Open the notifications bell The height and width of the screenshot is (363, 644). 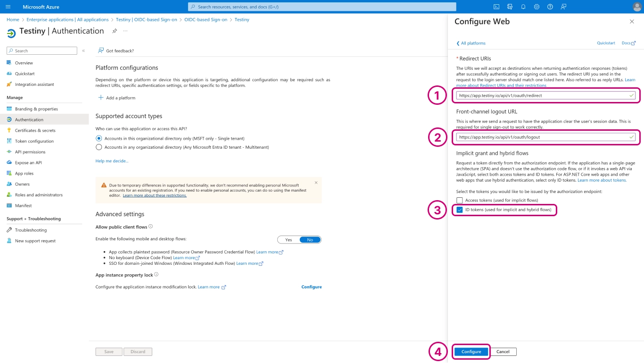523,7
